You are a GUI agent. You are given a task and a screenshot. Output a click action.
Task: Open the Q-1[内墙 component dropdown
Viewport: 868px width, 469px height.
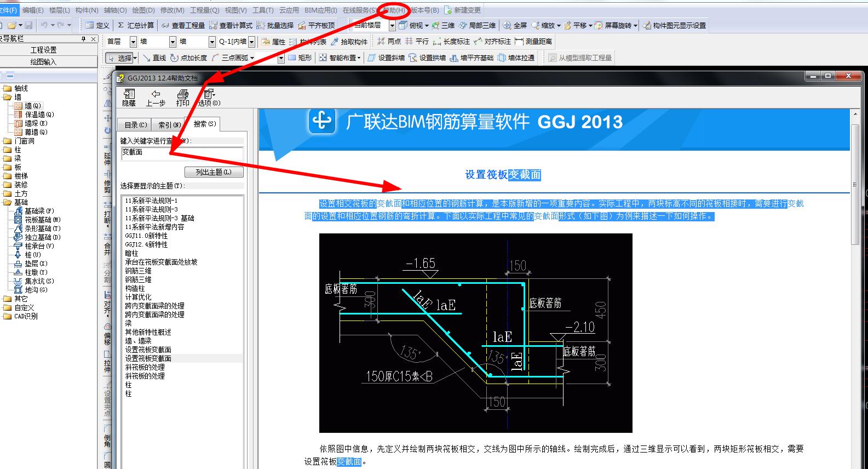pos(251,42)
